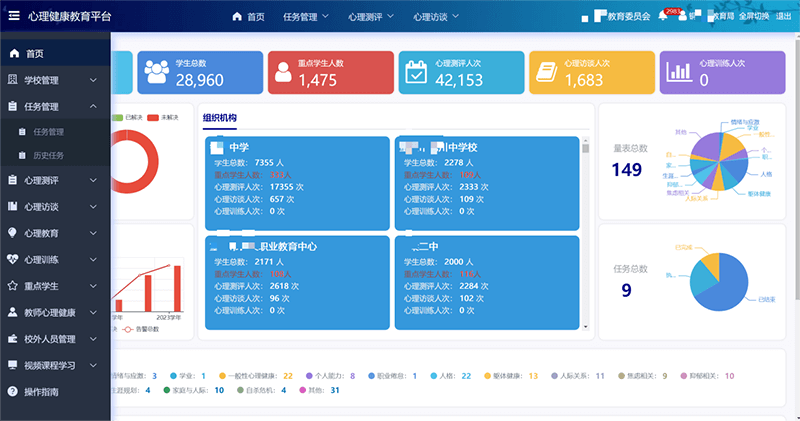Click the notification bell icon
The height and width of the screenshot is (421, 800).
pos(662,16)
